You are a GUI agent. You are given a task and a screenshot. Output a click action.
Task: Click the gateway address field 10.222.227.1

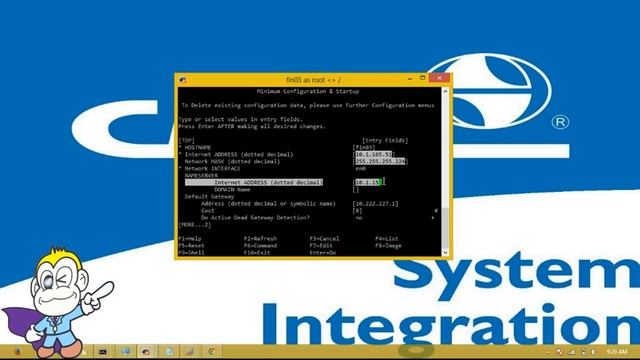376,203
